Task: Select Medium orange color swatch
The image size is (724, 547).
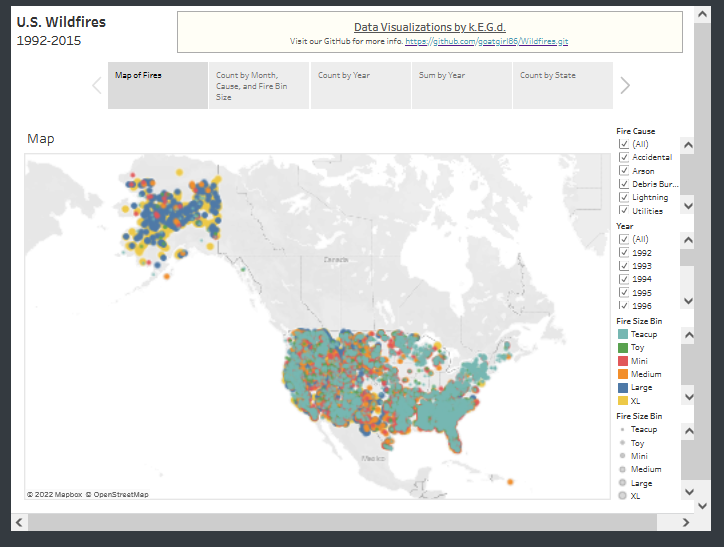Action: click(x=622, y=374)
